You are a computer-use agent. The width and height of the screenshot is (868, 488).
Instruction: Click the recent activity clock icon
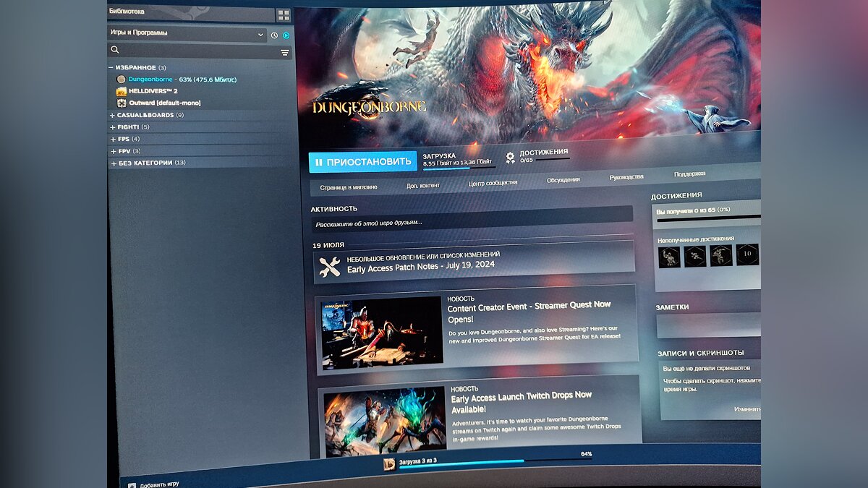(x=274, y=35)
